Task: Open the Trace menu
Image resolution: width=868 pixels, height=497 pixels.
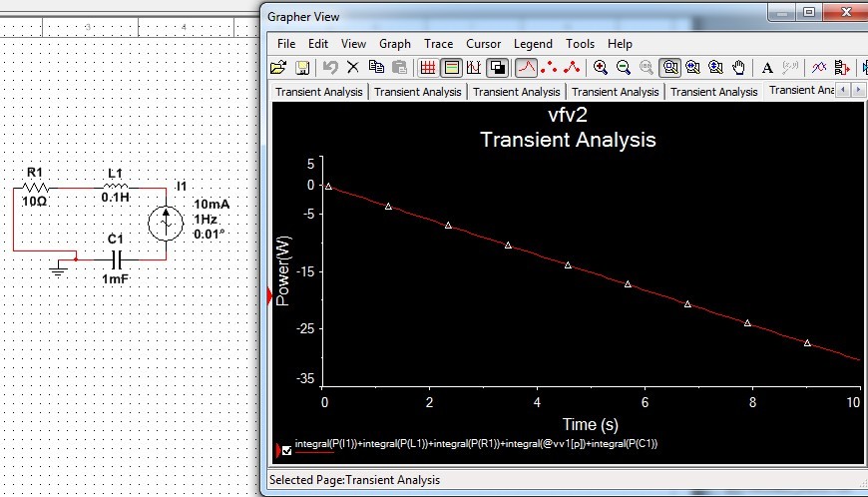Action: [x=438, y=44]
